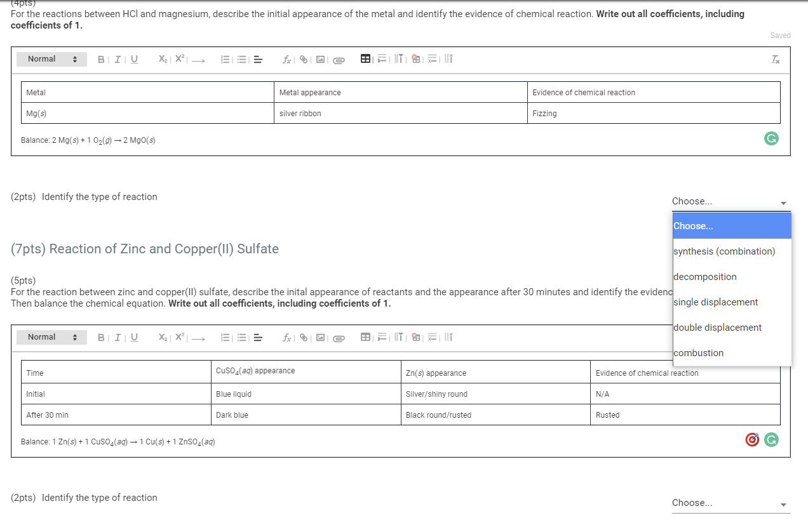Delete table in the zinc reaction editor
Image resolution: width=808 pixels, height=532 pixels.
pyautogui.click(x=416, y=337)
